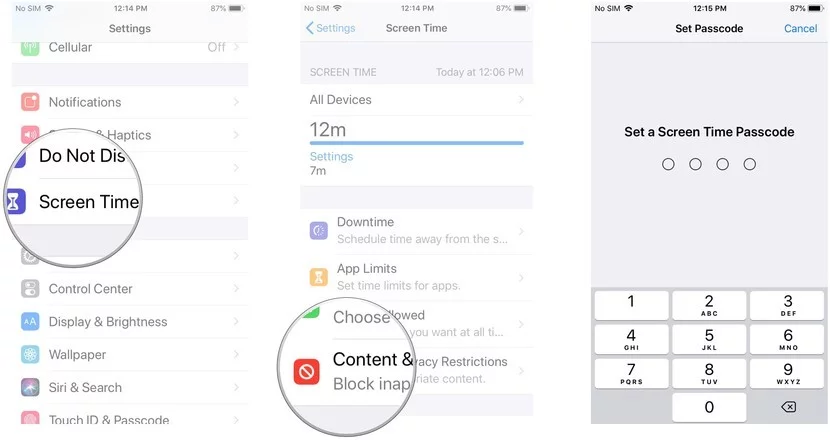830x440 pixels.
Task: Tap the Wallpaper flower icon
Action: 30,354
